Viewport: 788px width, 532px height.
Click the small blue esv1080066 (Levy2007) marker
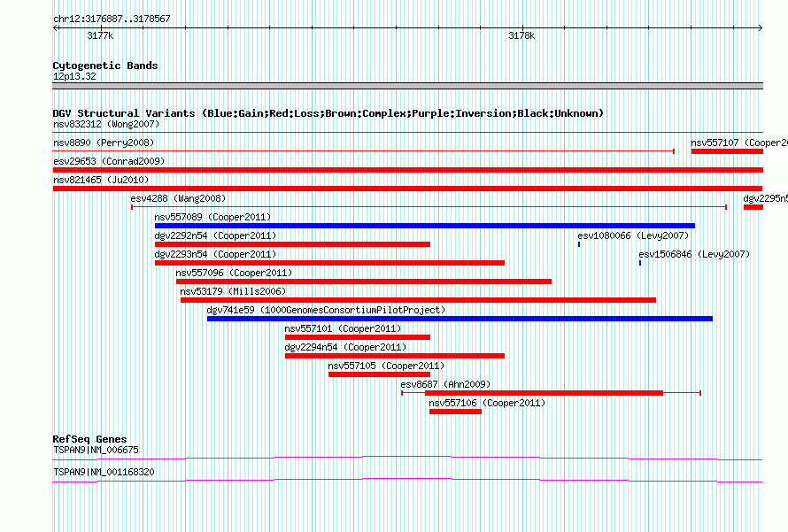pos(579,244)
